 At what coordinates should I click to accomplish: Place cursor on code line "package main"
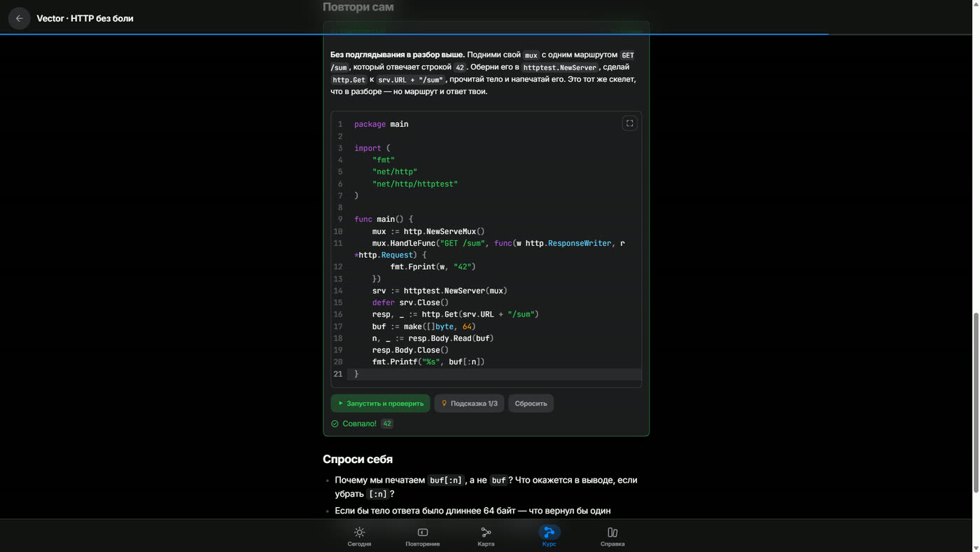click(381, 124)
